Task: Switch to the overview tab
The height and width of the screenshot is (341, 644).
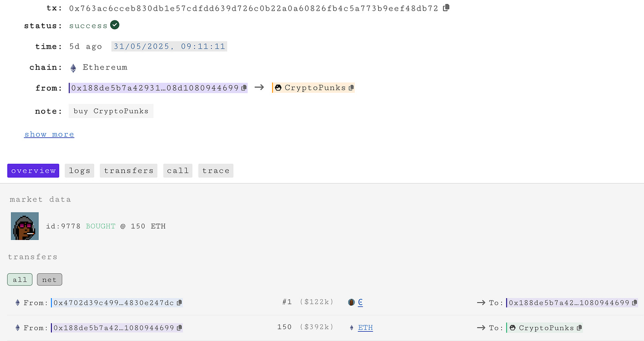Action: tap(33, 170)
